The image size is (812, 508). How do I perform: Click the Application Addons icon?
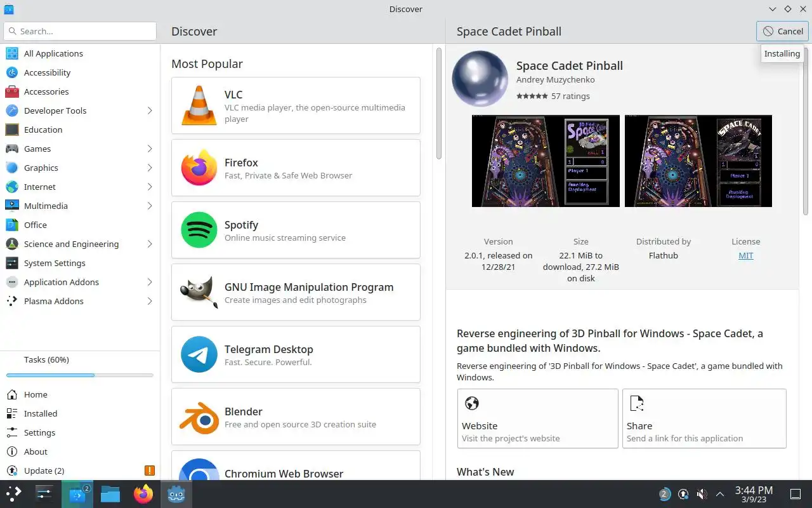[x=12, y=282]
